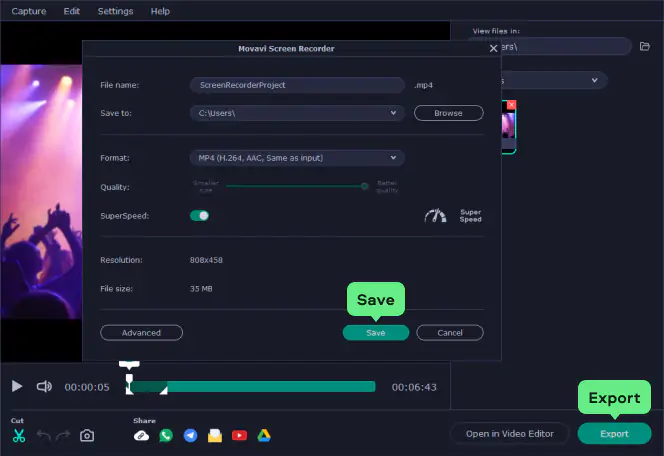Save the video with the Save button
Screen dimensions: 664x456
click(x=376, y=333)
